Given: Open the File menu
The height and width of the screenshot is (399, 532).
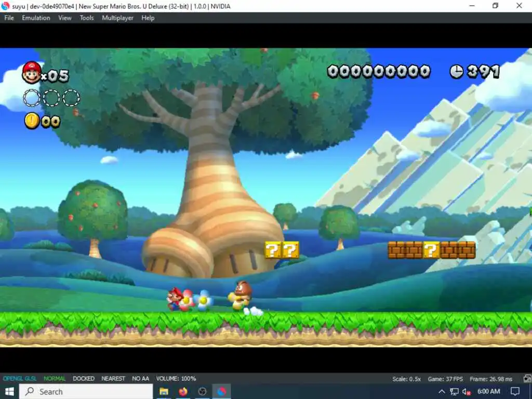Looking at the screenshot, I should [9, 18].
